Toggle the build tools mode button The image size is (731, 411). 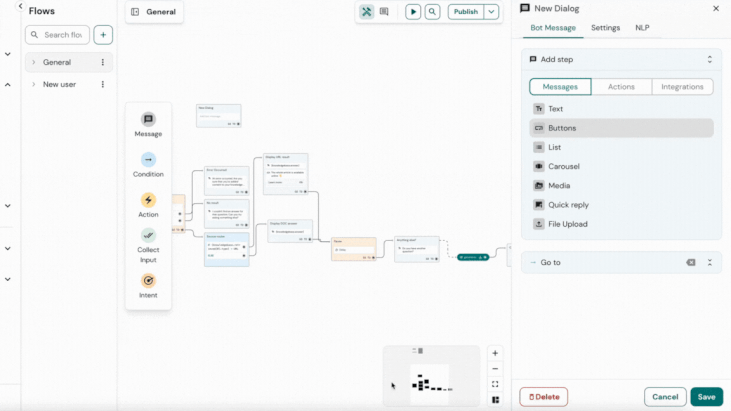pos(367,12)
